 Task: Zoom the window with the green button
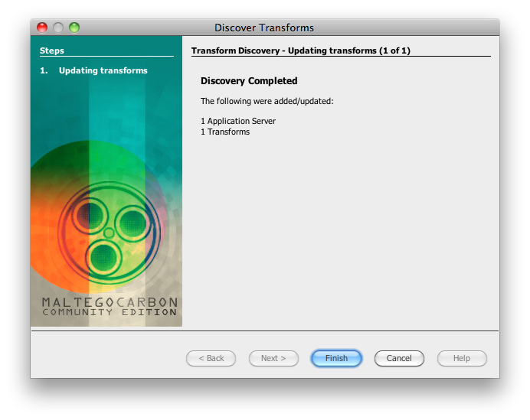tap(74, 28)
